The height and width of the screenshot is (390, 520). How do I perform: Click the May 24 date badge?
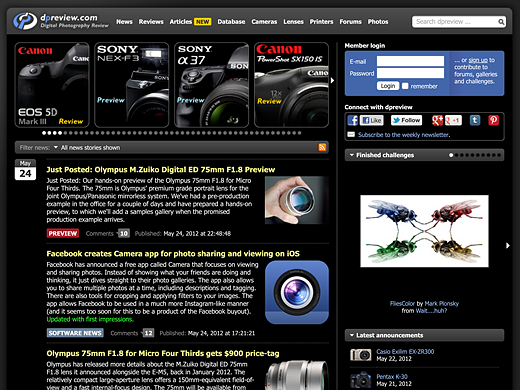(x=25, y=170)
